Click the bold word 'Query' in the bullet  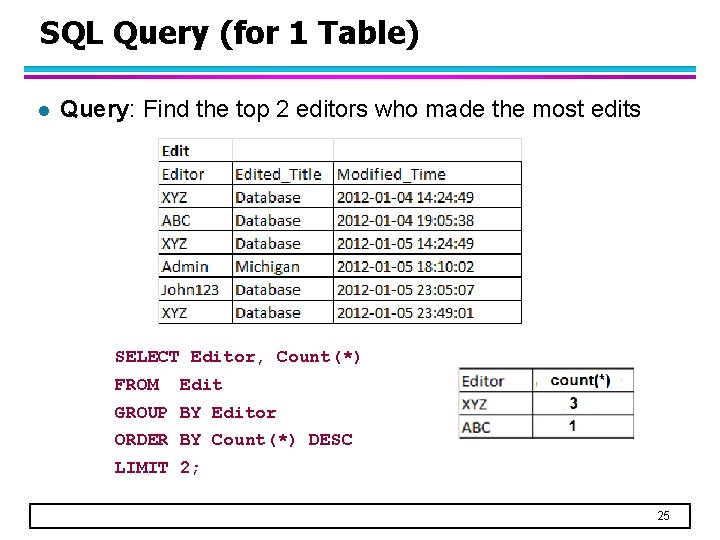click(x=96, y=110)
